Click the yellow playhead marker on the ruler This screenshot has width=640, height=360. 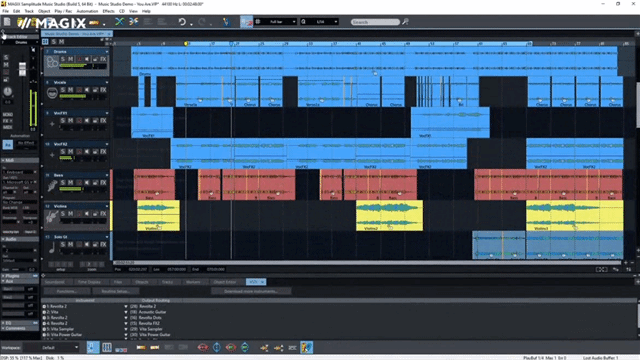[186, 43]
